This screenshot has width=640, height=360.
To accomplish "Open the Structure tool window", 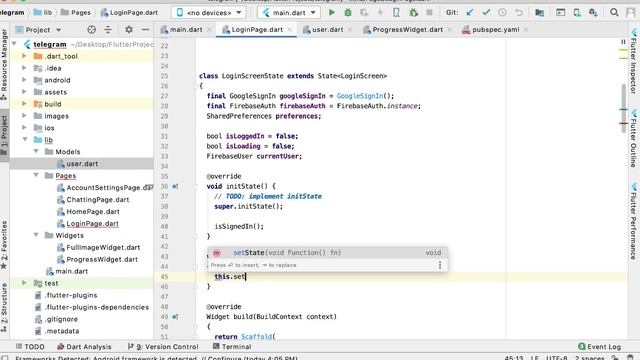I will (x=4, y=307).
